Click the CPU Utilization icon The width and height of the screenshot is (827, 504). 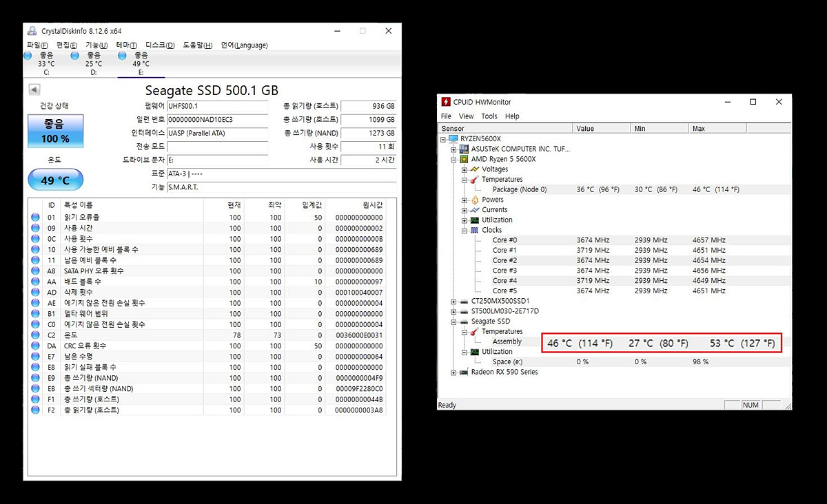click(x=474, y=220)
